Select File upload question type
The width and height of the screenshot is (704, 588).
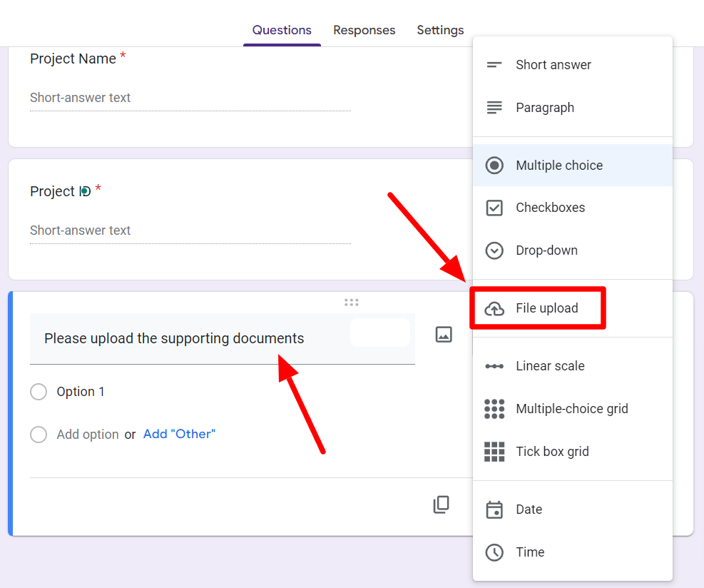coord(573,308)
